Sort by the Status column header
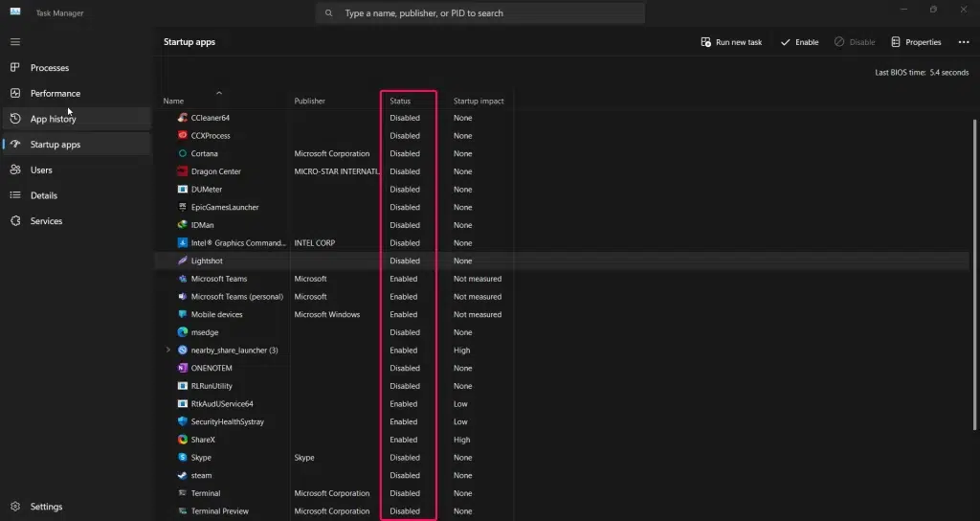Viewport: 980px width, 521px height. pos(400,101)
